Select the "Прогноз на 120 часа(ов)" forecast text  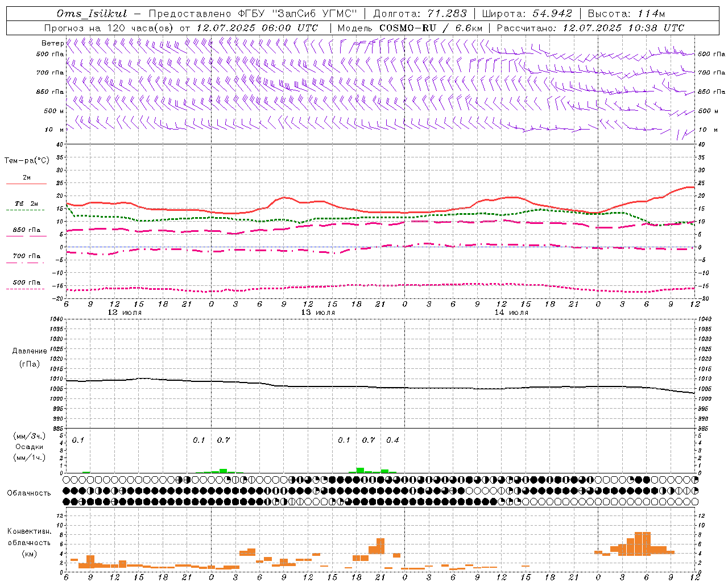click(x=109, y=28)
